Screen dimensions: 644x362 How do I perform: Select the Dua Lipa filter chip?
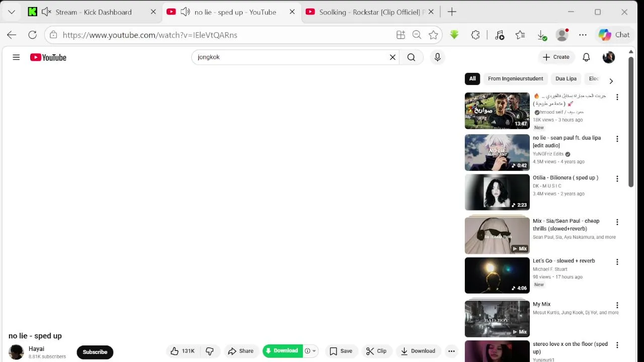click(566, 78)
